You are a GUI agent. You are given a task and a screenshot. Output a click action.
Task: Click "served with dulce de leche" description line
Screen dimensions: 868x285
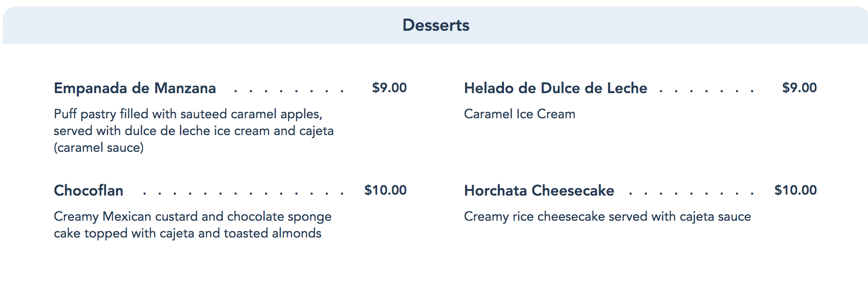193,131
